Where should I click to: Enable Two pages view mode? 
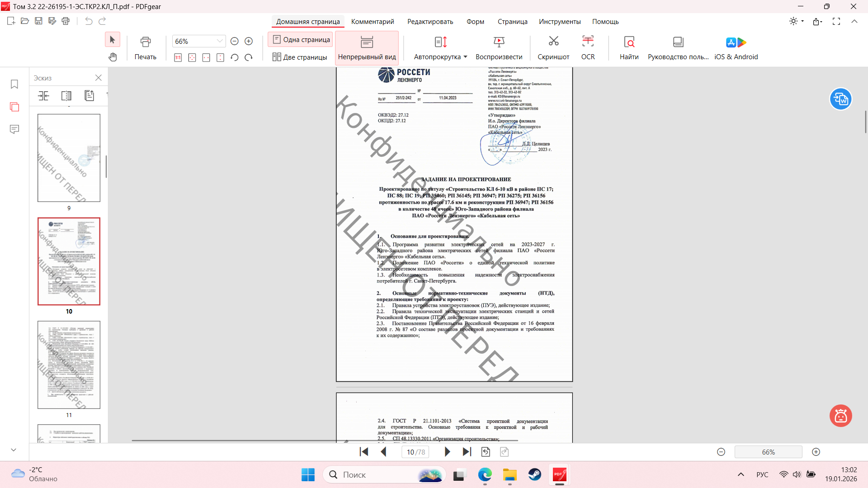coord(300,57)
